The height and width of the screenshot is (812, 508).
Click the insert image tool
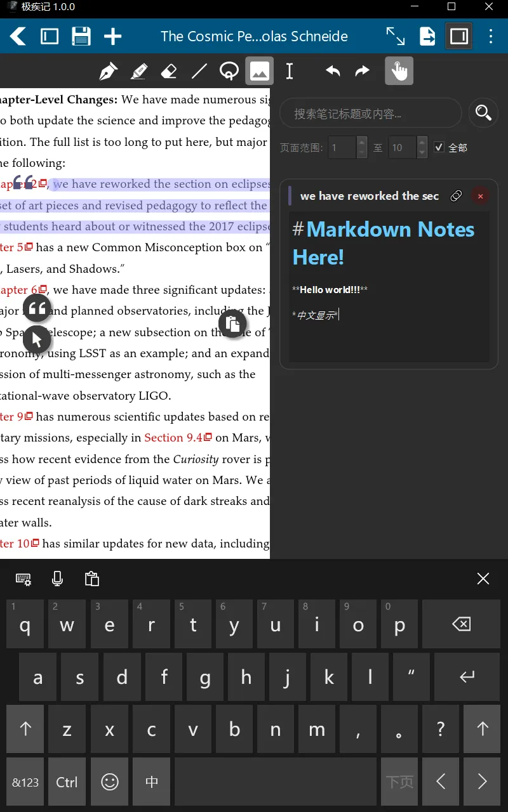(x=259, y=71)
